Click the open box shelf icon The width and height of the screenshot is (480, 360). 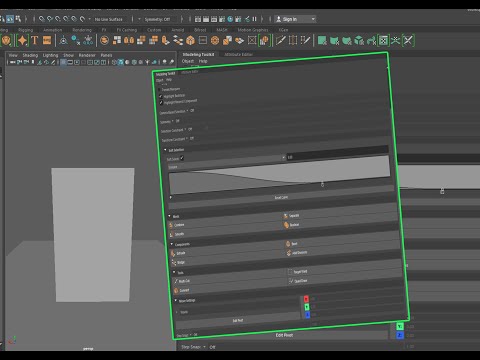point(190,41)
